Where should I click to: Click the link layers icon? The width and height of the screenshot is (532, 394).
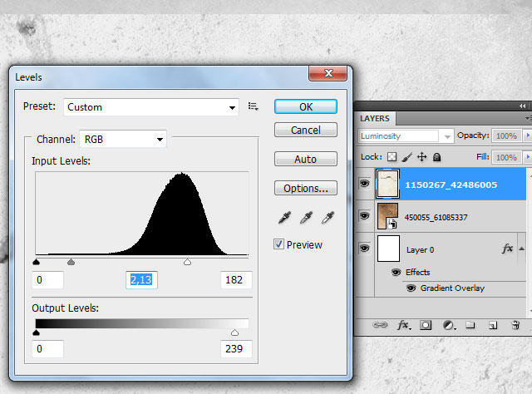(380, 325)
